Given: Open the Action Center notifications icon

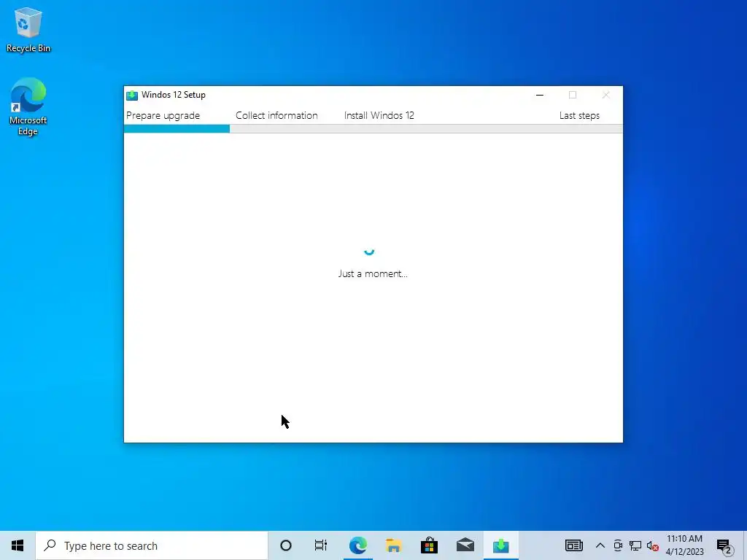Looking at the screenshot, I should coord(724,546).
